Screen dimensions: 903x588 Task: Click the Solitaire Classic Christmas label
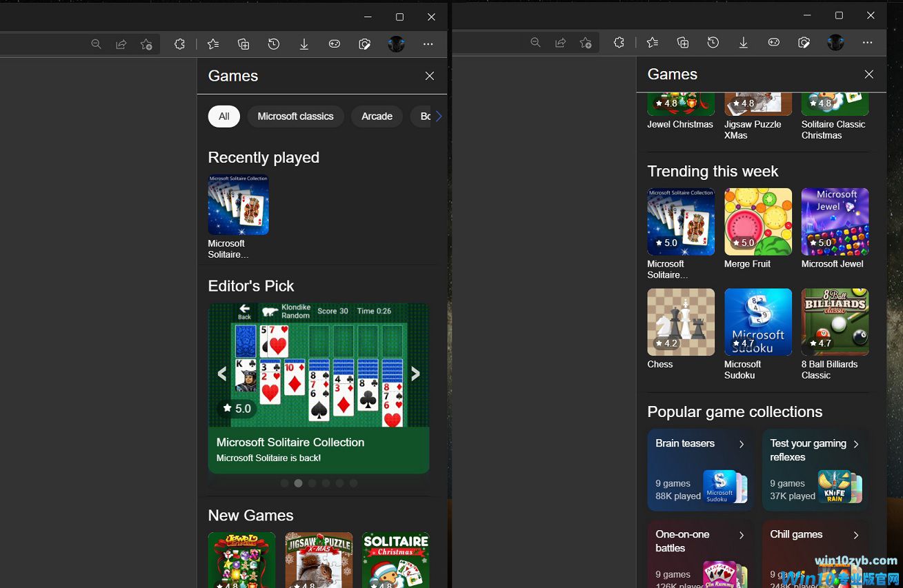(833, 130)
